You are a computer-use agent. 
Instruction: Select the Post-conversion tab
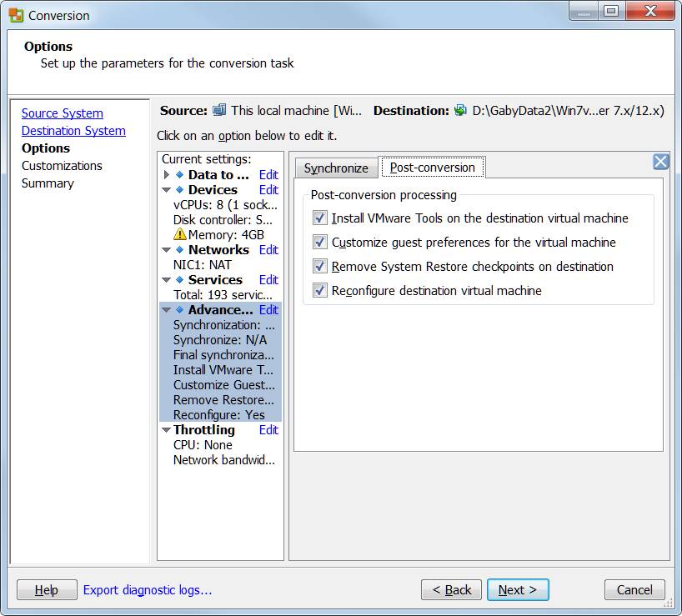[433, 168]
